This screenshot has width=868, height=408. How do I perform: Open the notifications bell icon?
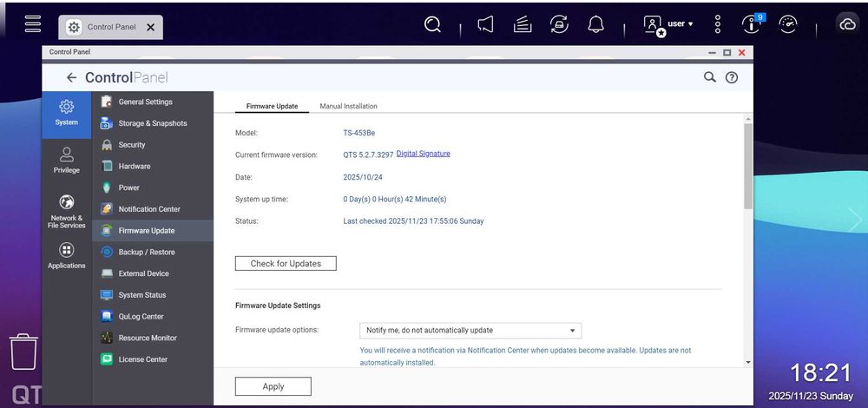[595, 24]
